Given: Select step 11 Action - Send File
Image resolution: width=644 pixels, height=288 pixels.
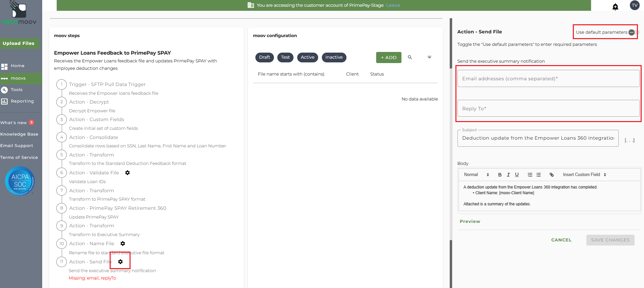Looking at the screenshot, I should pyautogui.click(x=90, y=262).
